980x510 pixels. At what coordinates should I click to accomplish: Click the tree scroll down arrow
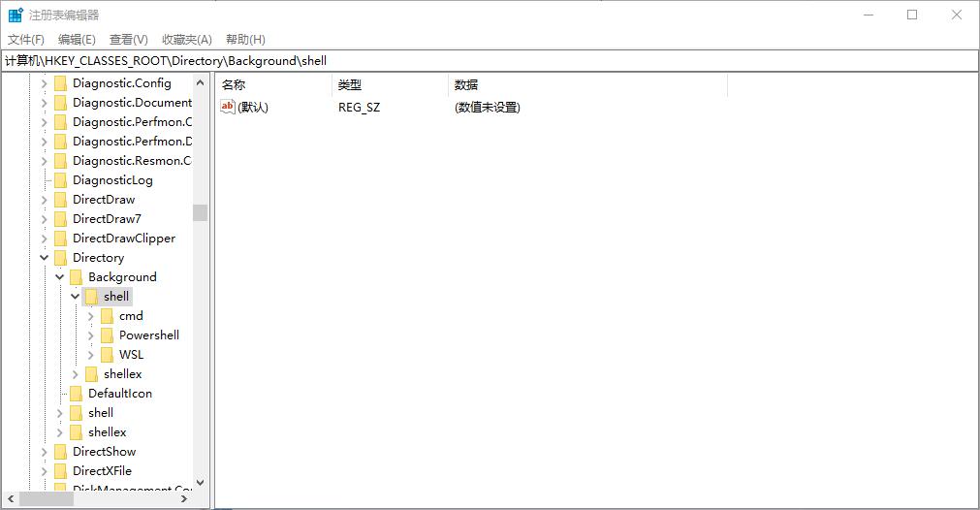pos(200,483)
